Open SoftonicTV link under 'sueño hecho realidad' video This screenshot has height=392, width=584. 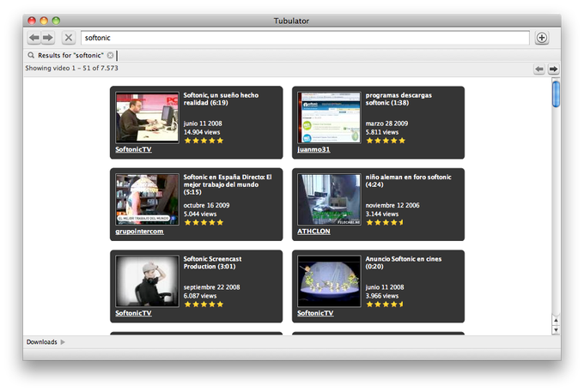coord(133,149)
